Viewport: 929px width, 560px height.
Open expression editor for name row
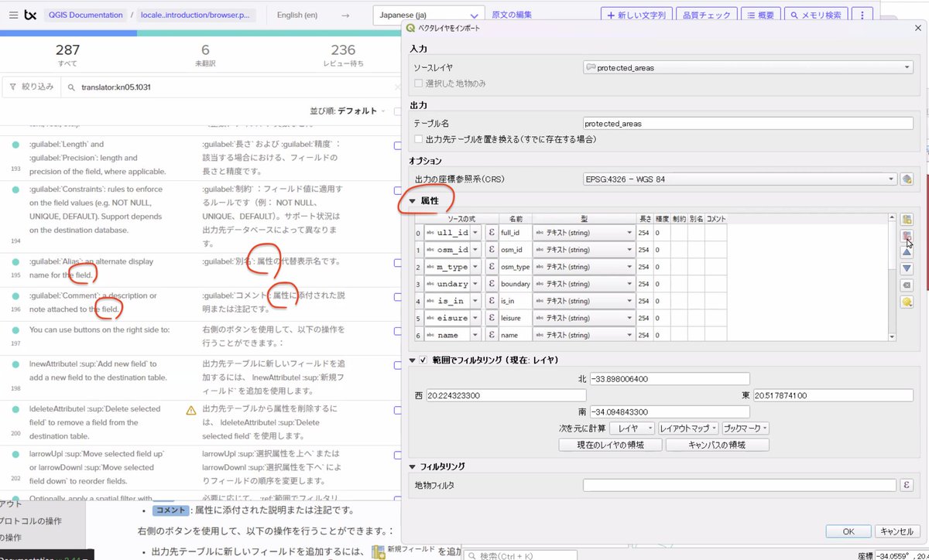[491, 335]
